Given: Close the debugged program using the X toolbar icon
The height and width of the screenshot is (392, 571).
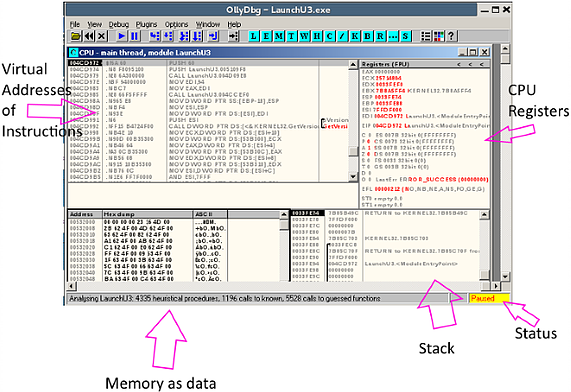Looking at the screenshot, I should pos(102,36).
